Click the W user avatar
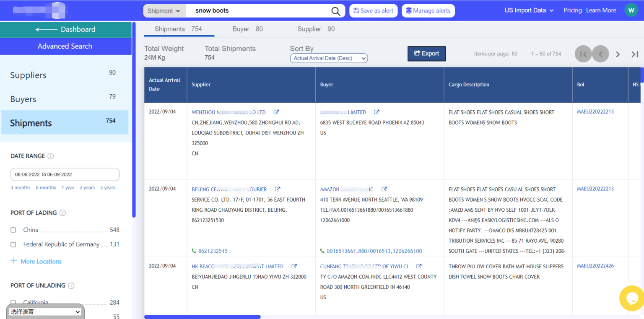The width and height of the screenshot is (644, 319). coord(631,10)
